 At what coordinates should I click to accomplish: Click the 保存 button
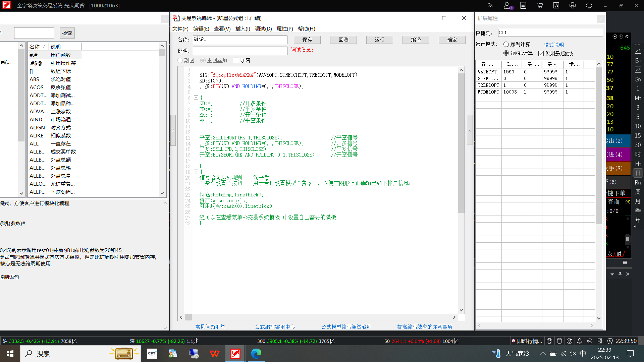(307, 40)
